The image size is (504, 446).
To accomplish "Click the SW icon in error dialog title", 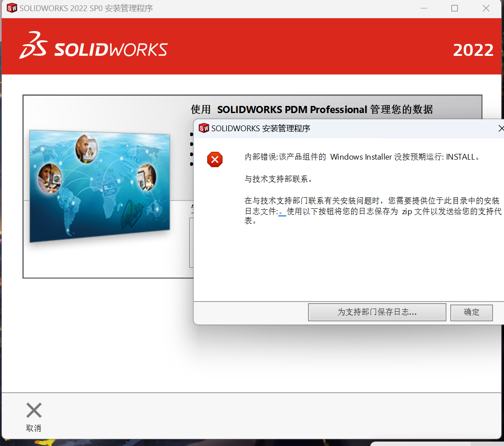I will (203, 129).
